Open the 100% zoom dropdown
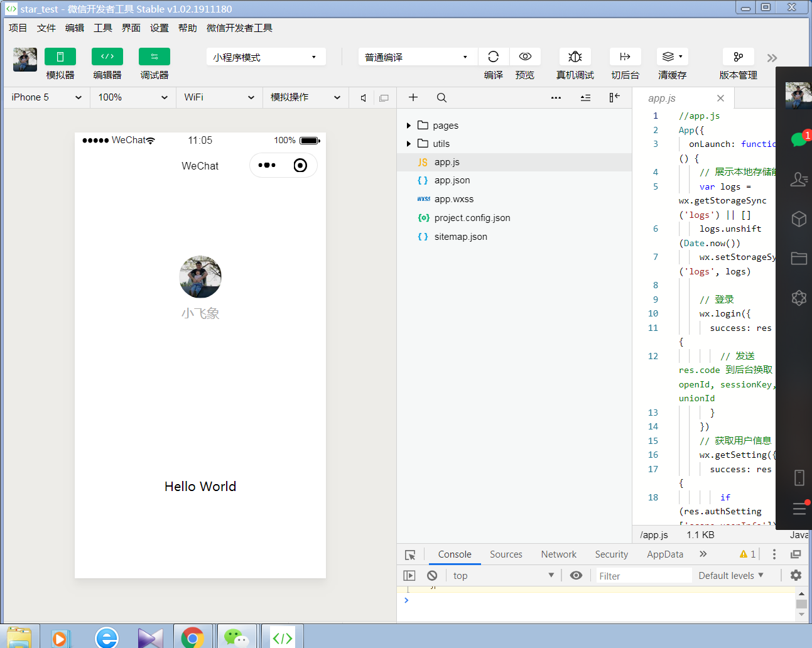 133,97
